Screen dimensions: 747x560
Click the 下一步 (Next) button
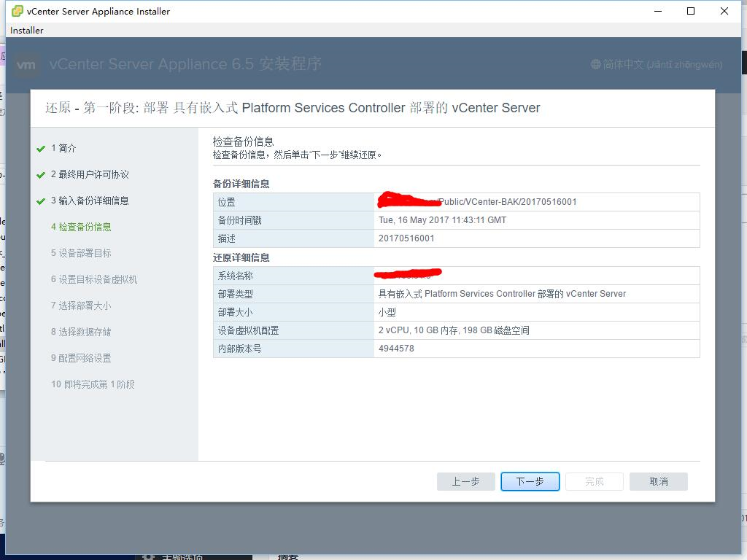click(x=530, y=481)
